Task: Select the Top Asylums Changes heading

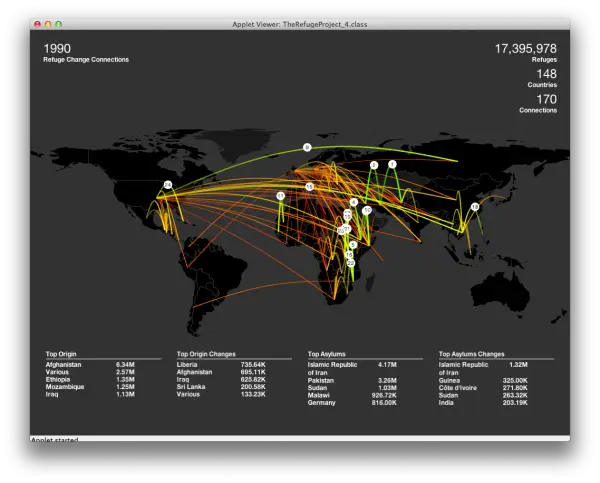Action: click(471, 354)
